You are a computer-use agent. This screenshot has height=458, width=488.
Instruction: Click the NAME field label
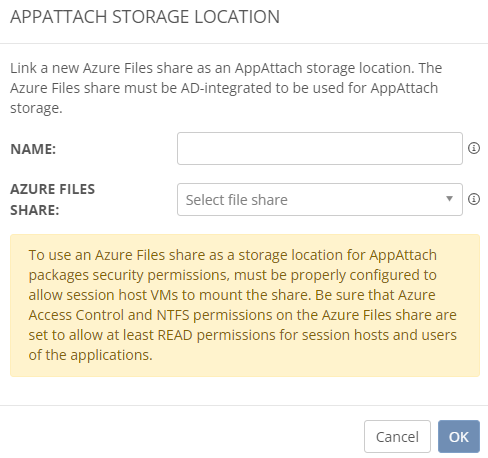33,149
